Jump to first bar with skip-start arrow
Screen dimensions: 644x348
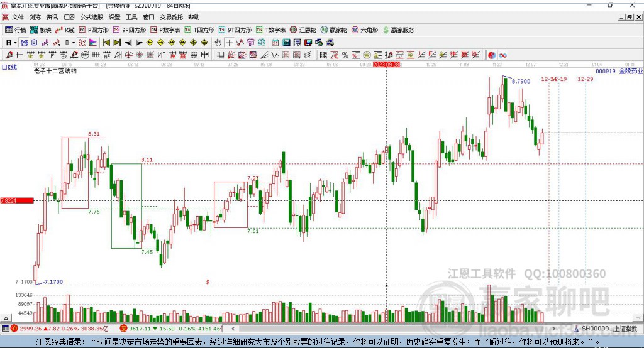(x=106, y=43)
